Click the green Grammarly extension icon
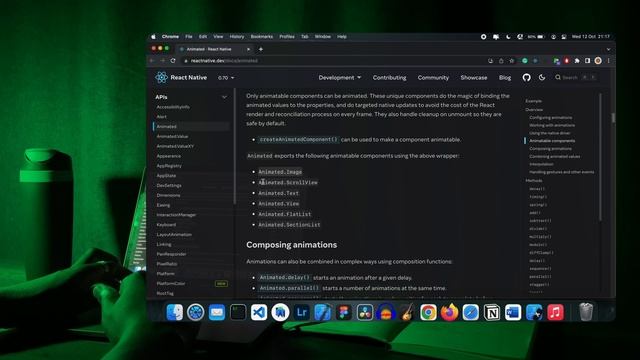The image size is (640, 360). tap(525, 61)
